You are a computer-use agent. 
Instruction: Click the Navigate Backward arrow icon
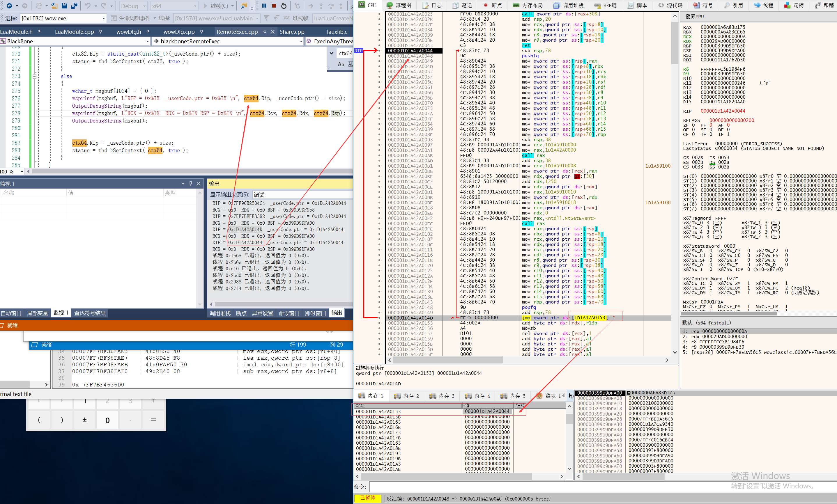point(9,6)
